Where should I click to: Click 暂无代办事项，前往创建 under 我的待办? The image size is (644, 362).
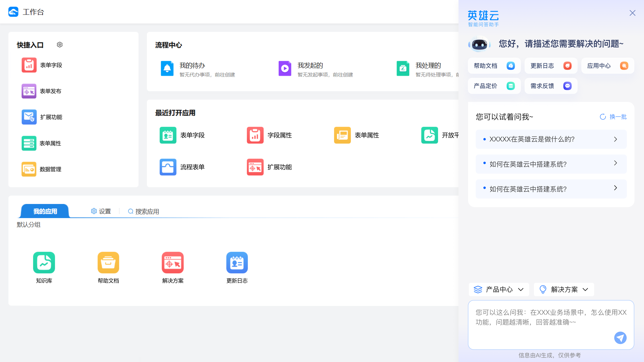[x=207, y=75]
